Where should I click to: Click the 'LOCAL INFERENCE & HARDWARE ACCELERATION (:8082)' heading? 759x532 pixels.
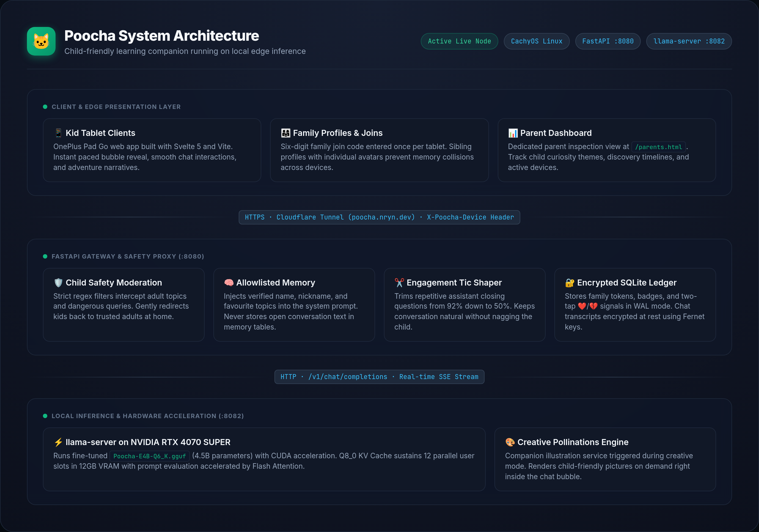[x=147, y=416]
